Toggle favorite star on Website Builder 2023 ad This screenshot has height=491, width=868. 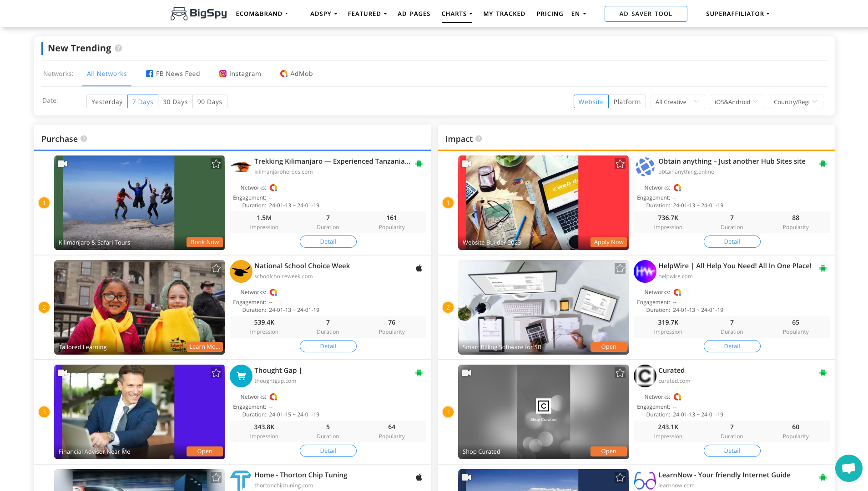coord(620,164)
